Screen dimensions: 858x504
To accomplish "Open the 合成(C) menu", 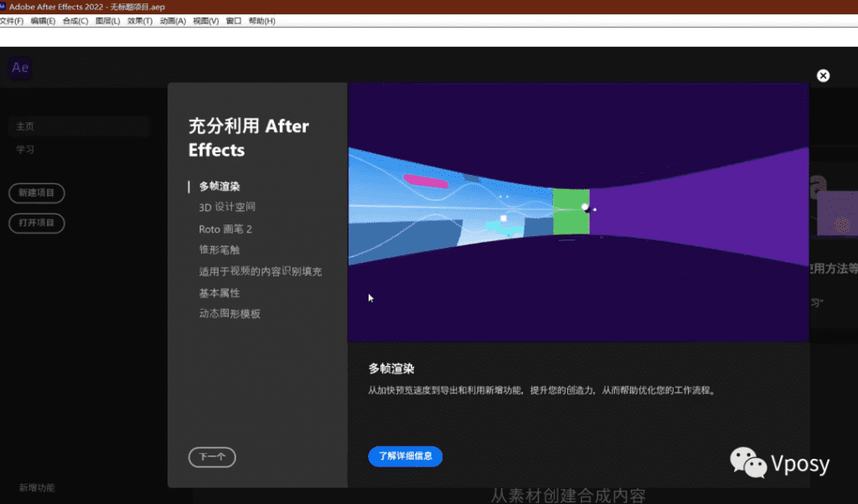I will (75, 21).
